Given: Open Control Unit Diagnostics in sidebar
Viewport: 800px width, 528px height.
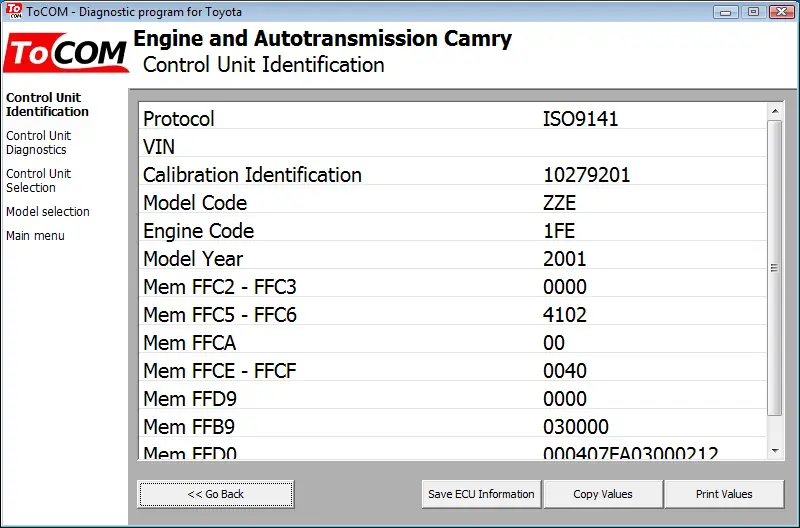Looking at the screenshot, I should pyautogui.click(x=38, y=143).
